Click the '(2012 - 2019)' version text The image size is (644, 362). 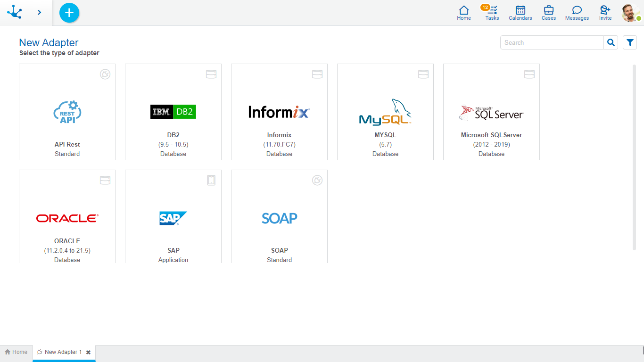[x=492, y=144]
